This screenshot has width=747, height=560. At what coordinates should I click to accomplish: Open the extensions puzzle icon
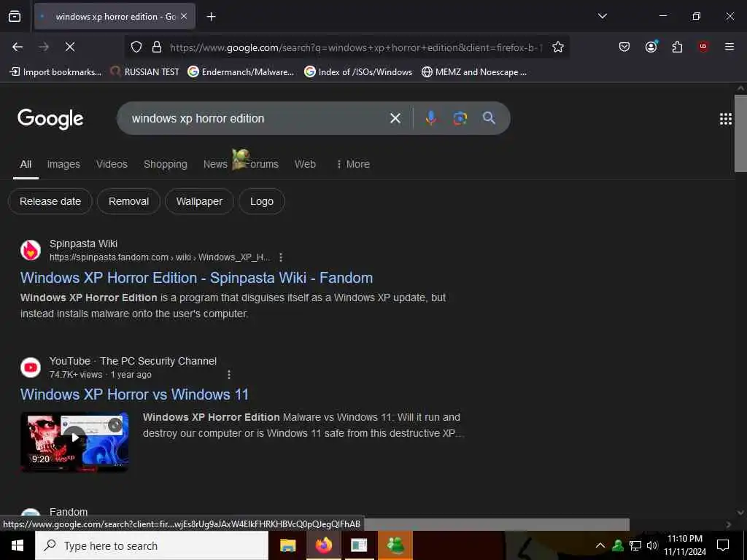tap(677, 47)
